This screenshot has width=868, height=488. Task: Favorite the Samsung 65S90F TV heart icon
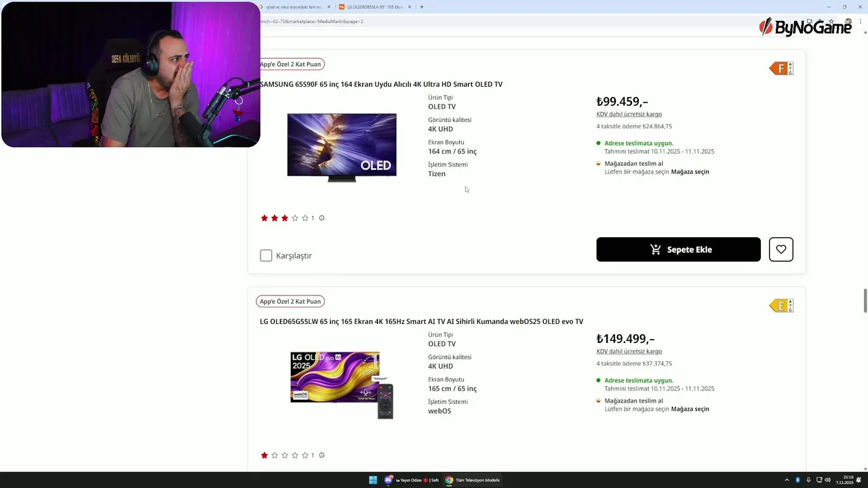point(781,249)
